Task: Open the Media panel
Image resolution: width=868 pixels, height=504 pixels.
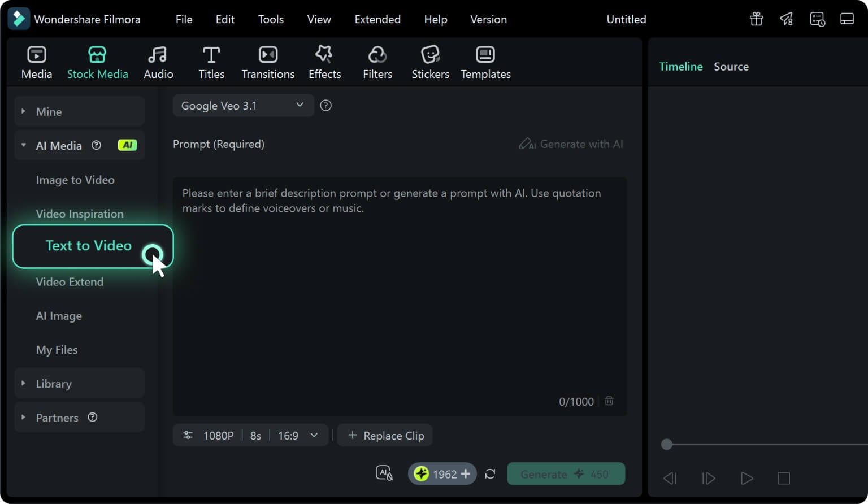Action: pos(36,61)
